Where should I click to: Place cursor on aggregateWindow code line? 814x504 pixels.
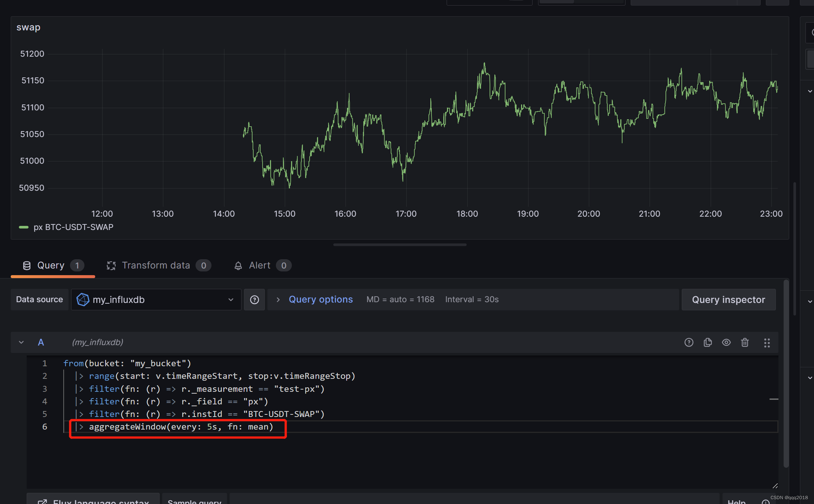(x=181, y=427)
